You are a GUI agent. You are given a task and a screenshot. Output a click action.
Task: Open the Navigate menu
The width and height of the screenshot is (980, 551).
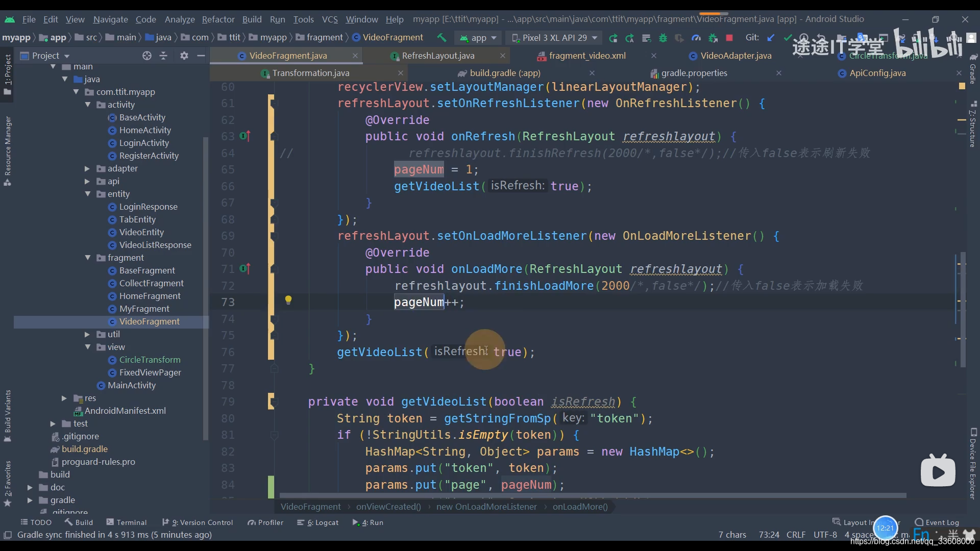110,19
